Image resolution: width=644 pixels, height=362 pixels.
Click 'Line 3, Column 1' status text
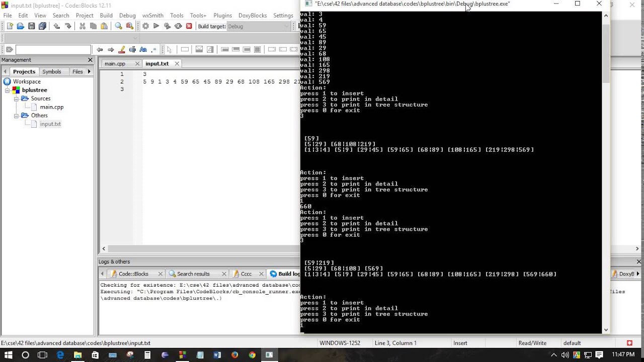point(395,343)
